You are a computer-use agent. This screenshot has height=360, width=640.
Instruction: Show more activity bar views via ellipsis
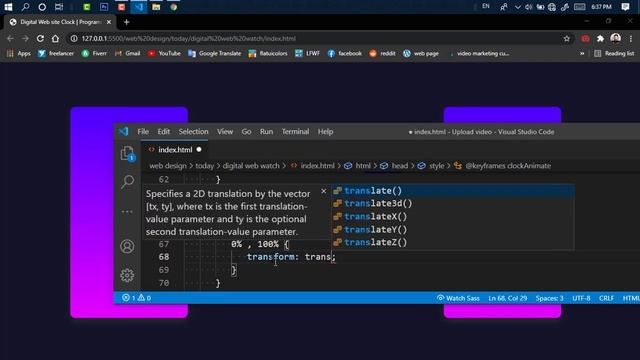pos(127,211)
